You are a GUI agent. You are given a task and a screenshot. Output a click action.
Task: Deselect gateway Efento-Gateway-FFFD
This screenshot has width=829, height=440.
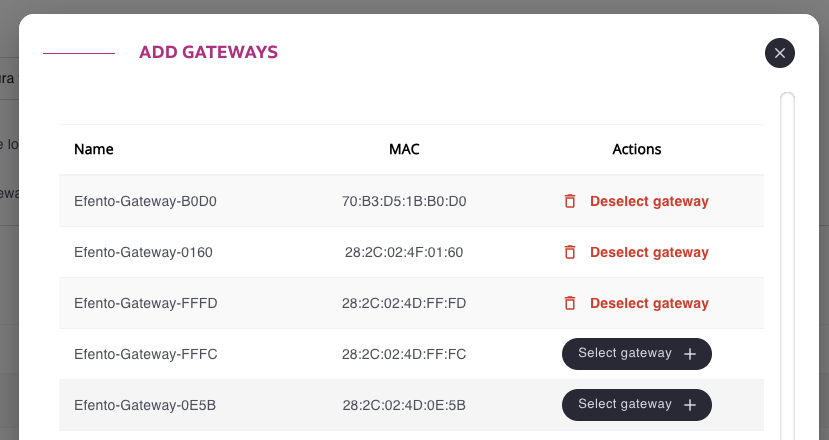649,303
